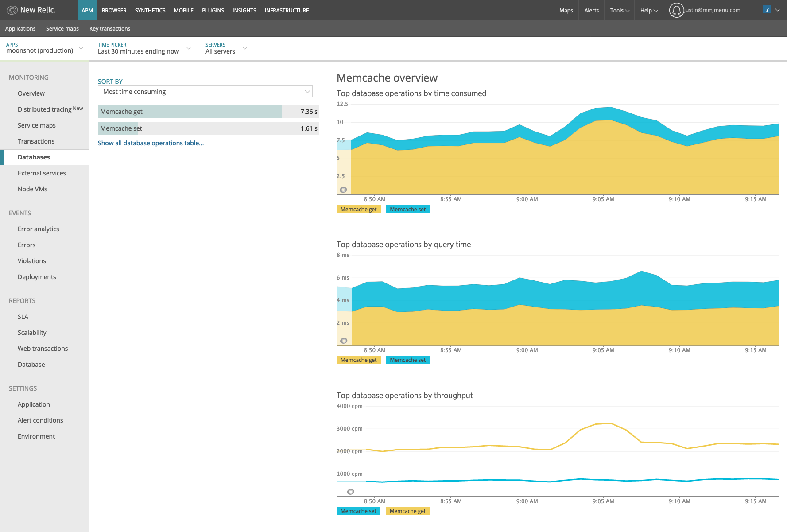Open the Insights tab
787x532 pixels.
(244, 10)
